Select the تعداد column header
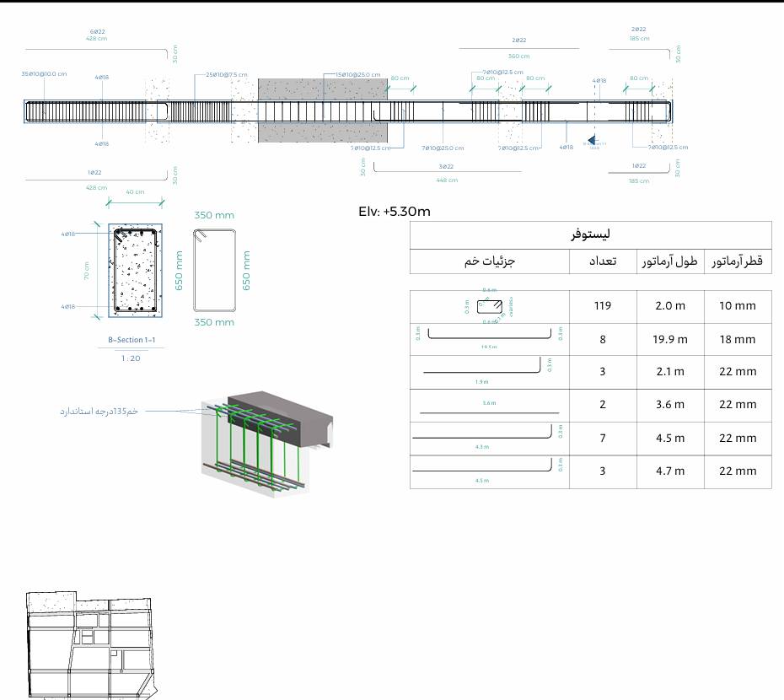 [602, 261]
